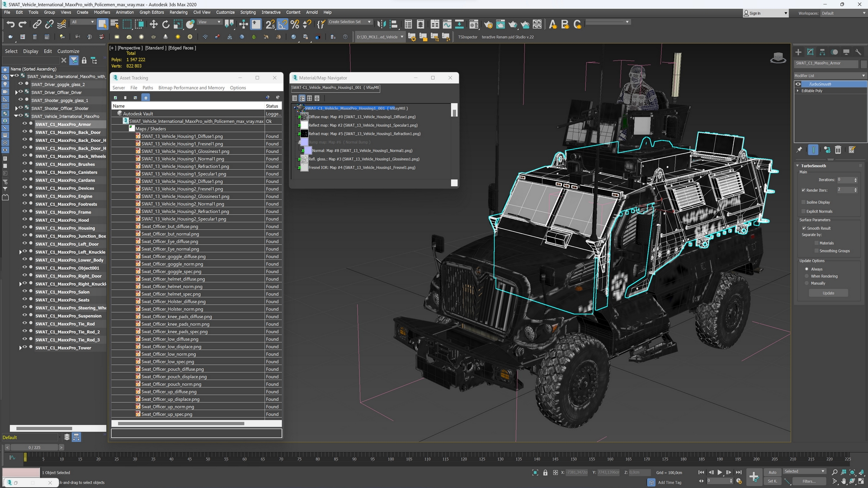Click the Update button in TurboSmooth
868x488 pixels.
pos(828,293)
